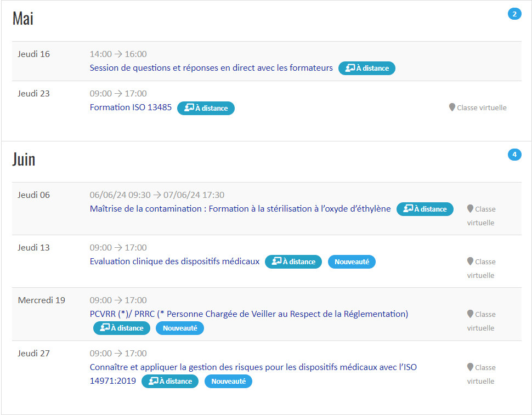
Task: Click 'Nouveauté' badge on PCVRR row
Action: tap(180, 328)
